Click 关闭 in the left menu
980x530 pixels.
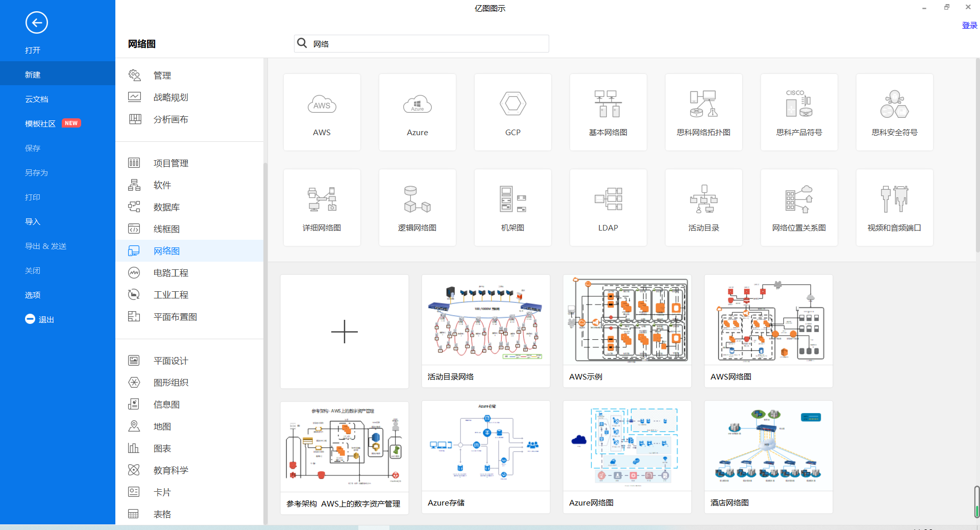(x=58, y=270)
